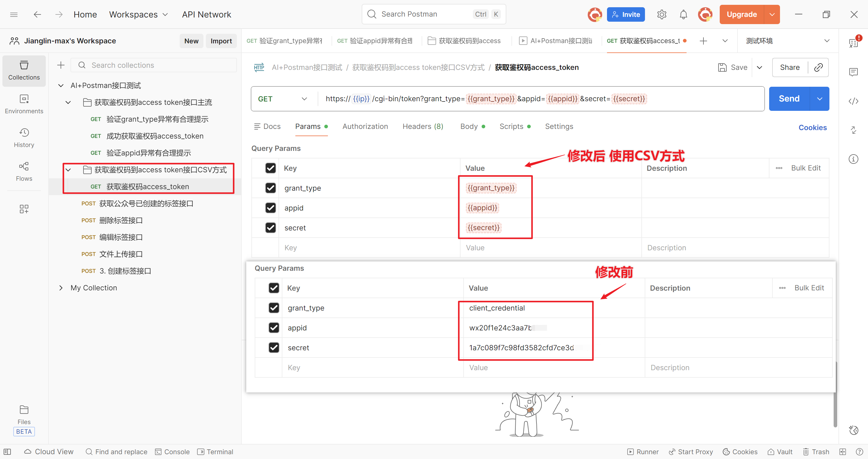This screenshot has width=868, height=459.
Task: Select the 删除标签接口 POST request
Action: click(121, 220)
